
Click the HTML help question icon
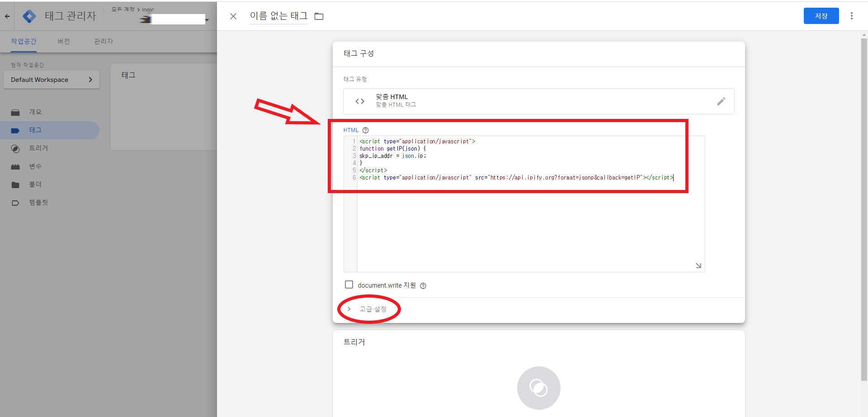tap(365, 130)
